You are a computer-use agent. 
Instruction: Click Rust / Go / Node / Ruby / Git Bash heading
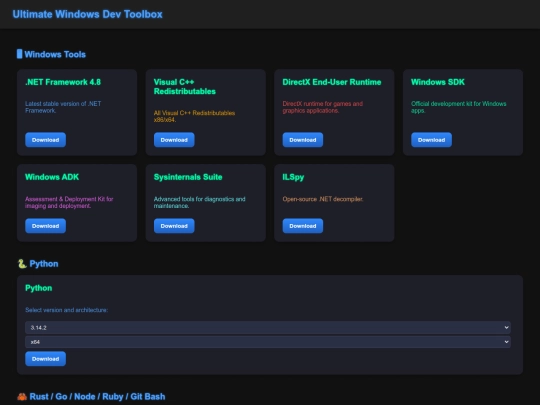pos(97,397)
